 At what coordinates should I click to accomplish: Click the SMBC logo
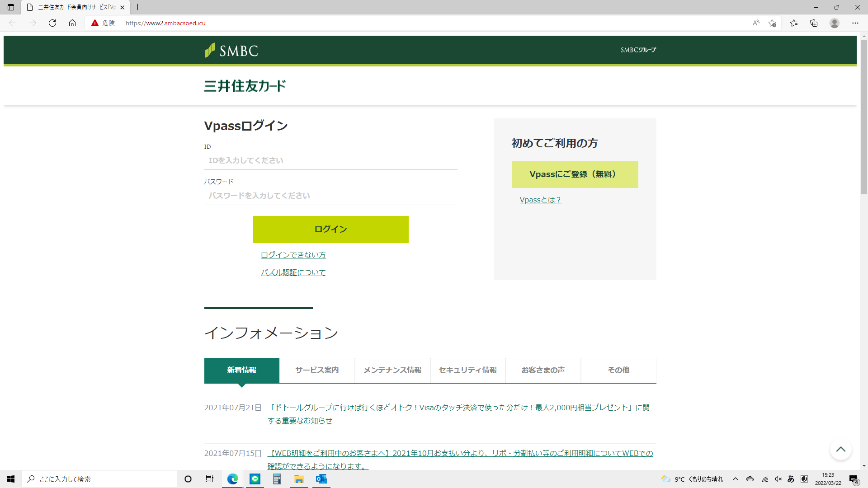tap(231, 50)
